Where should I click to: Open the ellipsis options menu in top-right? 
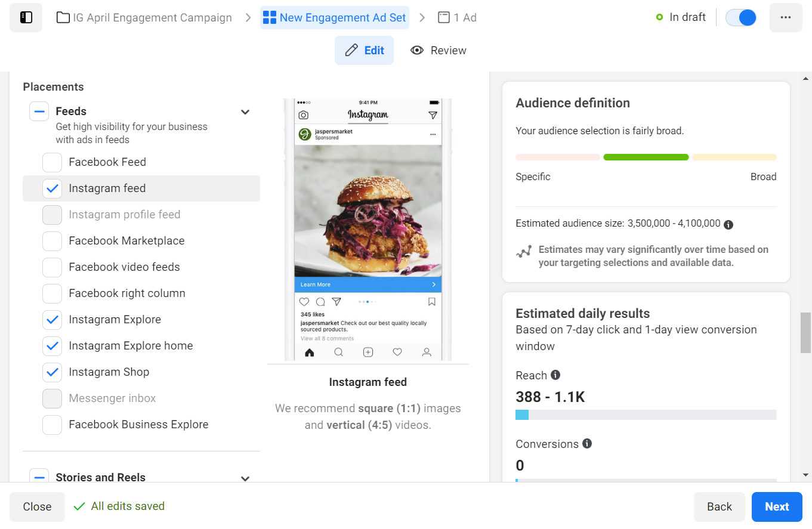tap(786, 17)
